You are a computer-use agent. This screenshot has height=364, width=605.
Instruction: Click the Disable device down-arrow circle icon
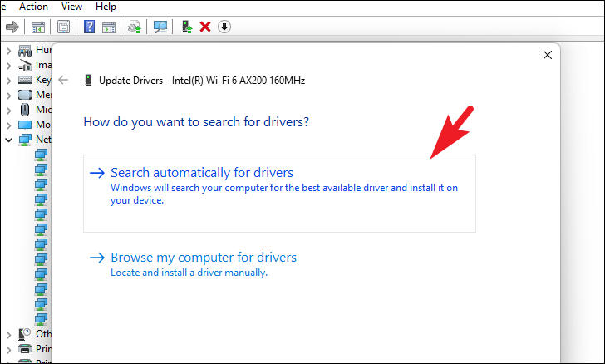click(224, 27)
